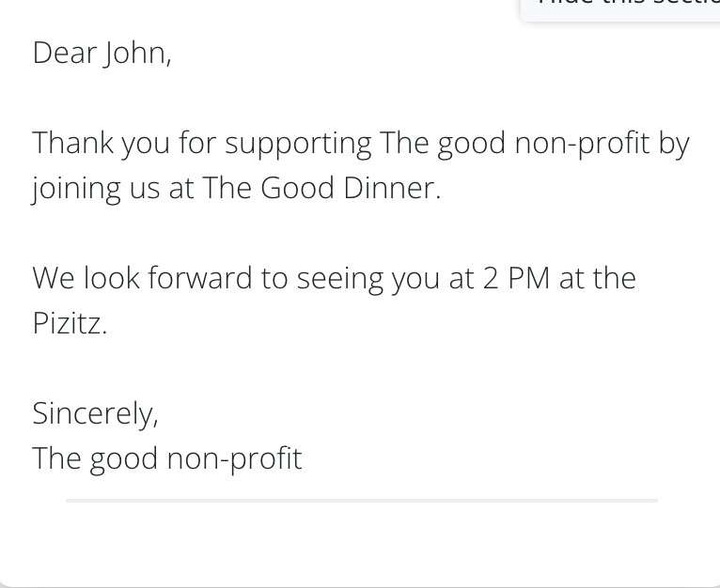This screenshot has height=588, width=720.
Task: Click the '2 PM' time text
Action: click(516, 278)
